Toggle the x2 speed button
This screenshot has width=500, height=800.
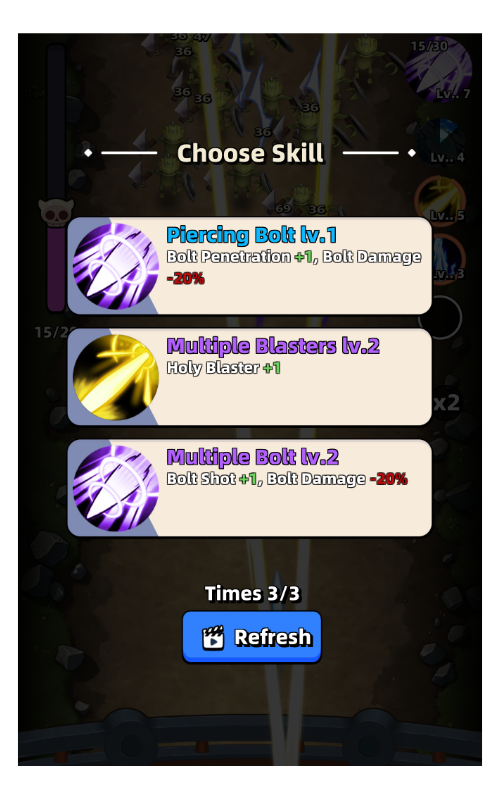pyautogui.click(x=446, y=403)
